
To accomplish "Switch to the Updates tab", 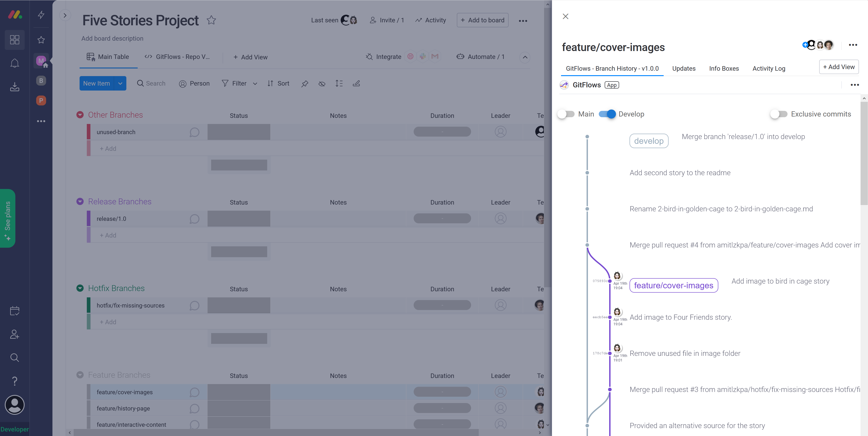I will (x=684, y=68).
